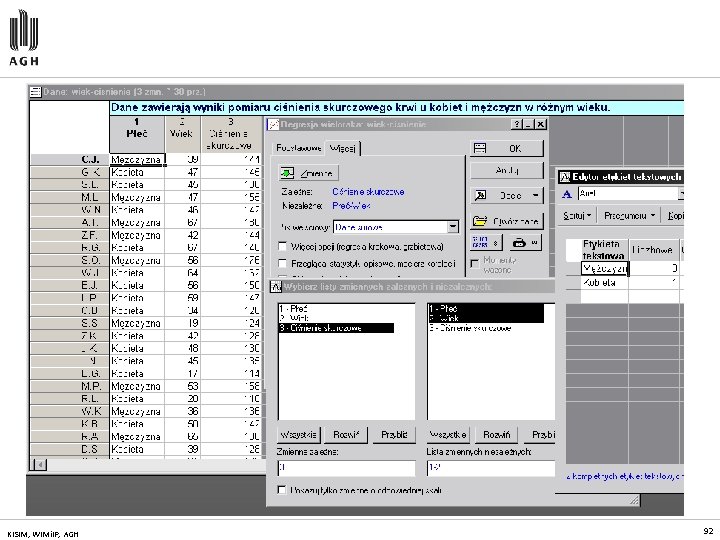Click the Mężczyzna cell in row C.J.
The image size is (720, 540).
137,160
